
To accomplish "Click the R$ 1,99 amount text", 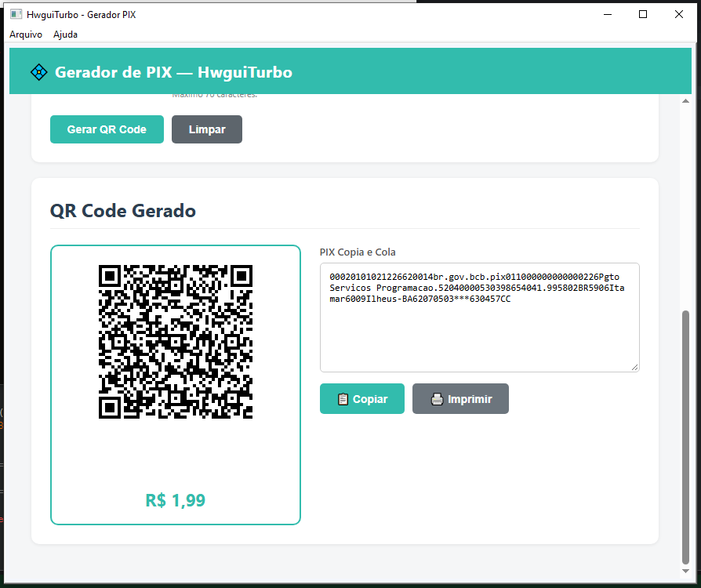I will click(x=176, y=500).
